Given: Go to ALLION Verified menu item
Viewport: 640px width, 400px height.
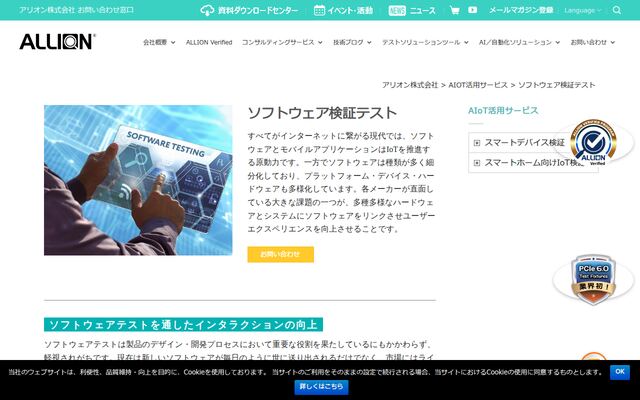Looking at the screenshot, I should [209, 42].
